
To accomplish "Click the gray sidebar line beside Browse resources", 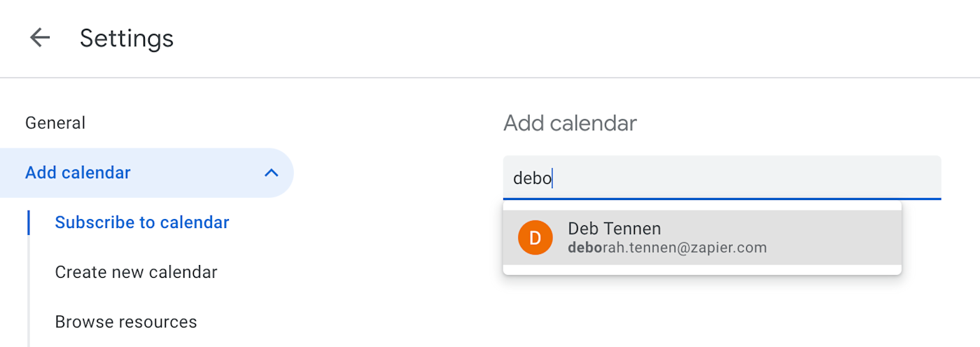I will pos(29,322).
